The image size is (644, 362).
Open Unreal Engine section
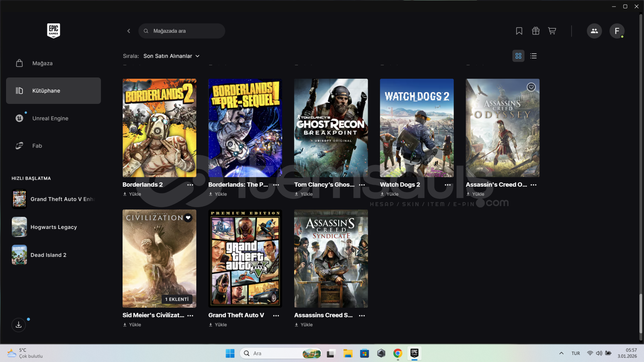point(50,118)
